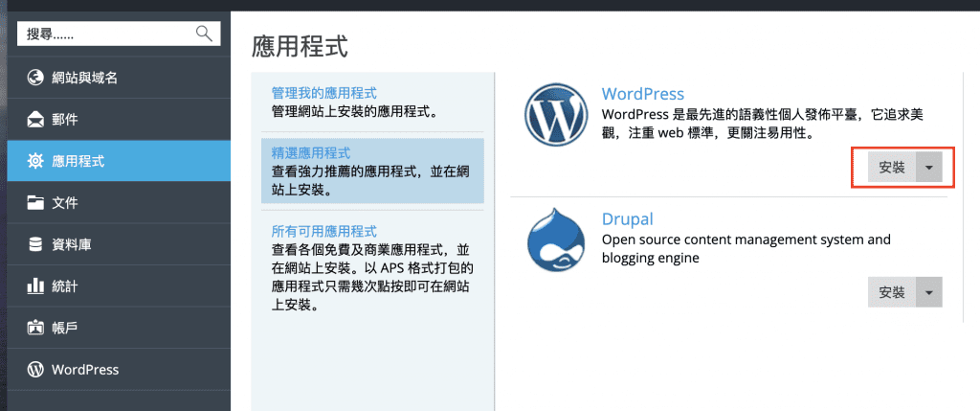Click the WordPress logo thumbnail

tap(556, 115)
